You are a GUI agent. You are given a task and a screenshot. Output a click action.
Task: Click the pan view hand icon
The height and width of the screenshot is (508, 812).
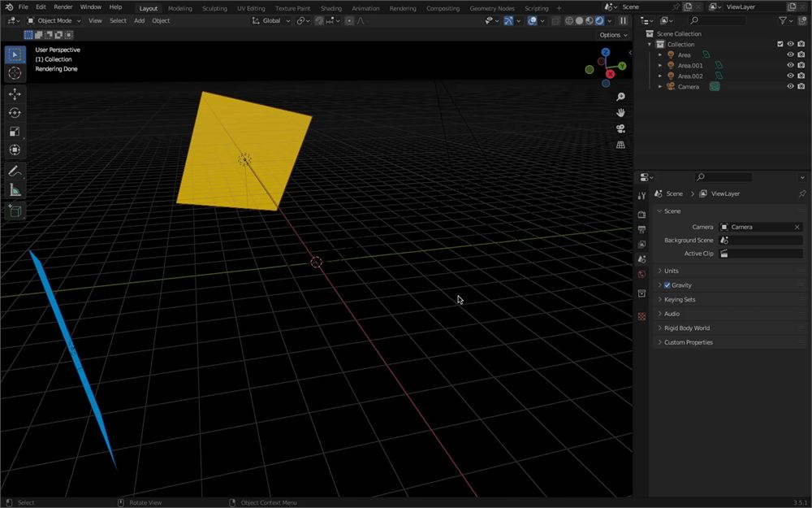620,113
